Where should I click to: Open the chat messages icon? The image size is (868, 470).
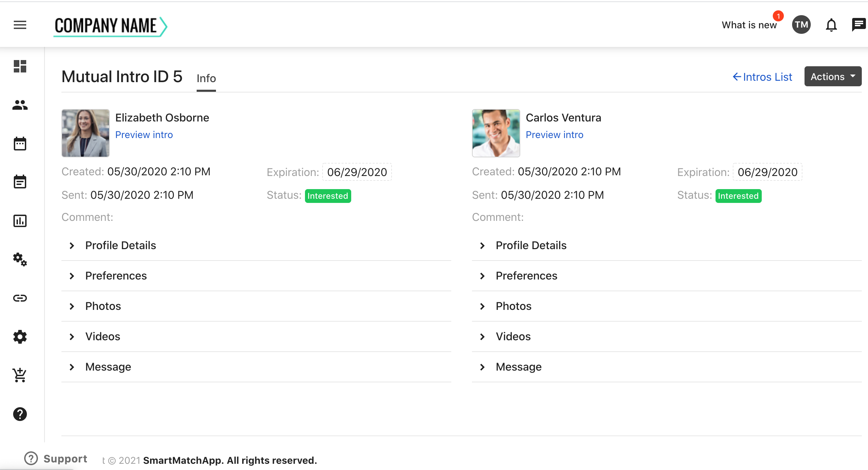(x=858, y=25)
